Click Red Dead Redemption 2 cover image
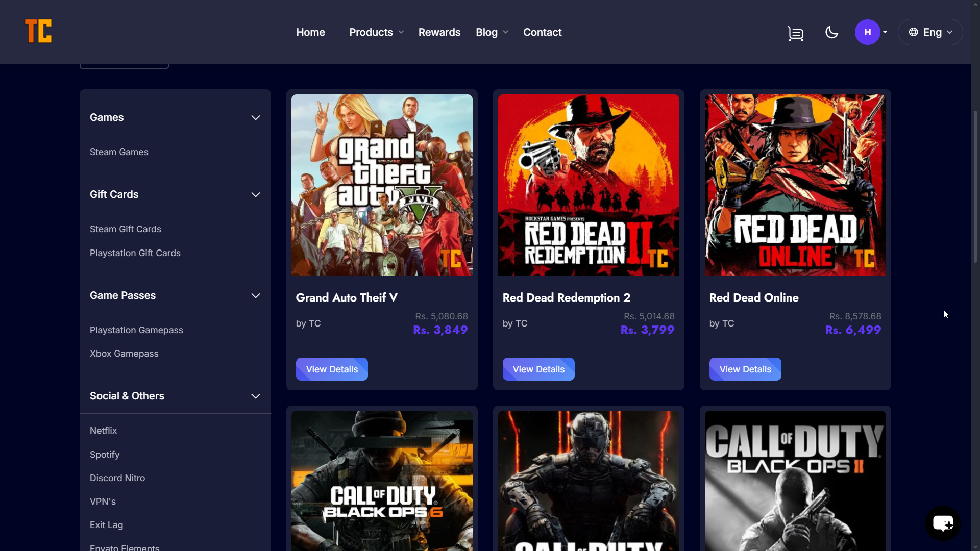This screenshot has width=980, height=551. click(x=589, y=185)
